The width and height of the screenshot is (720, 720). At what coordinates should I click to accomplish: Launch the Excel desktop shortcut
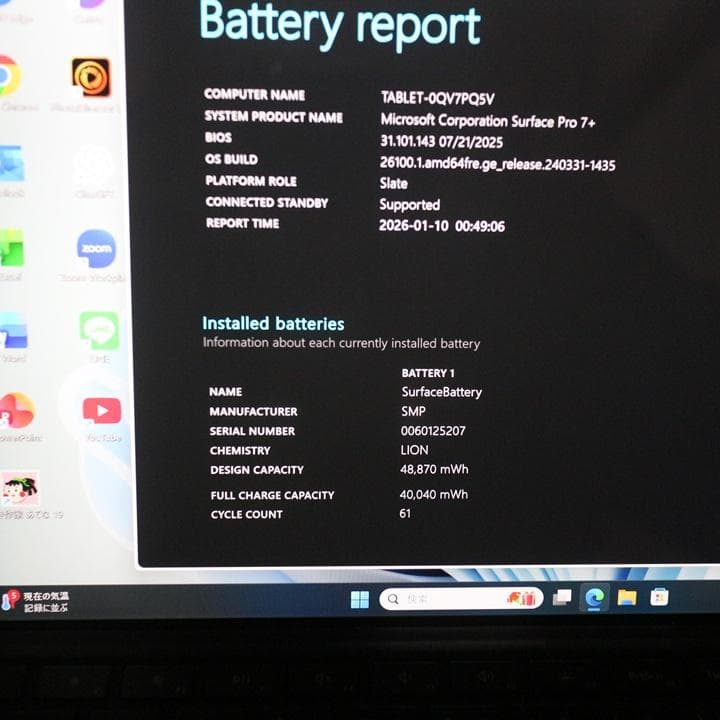[x=11, y=248]
